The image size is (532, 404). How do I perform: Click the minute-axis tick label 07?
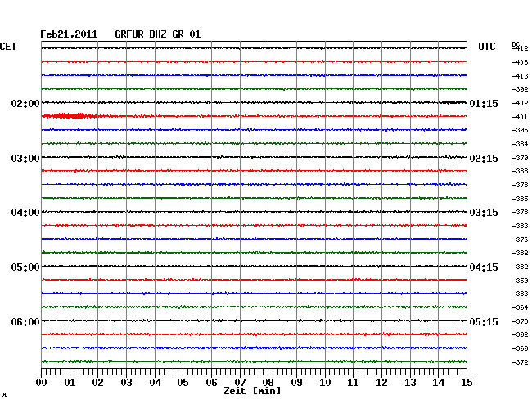240,382
